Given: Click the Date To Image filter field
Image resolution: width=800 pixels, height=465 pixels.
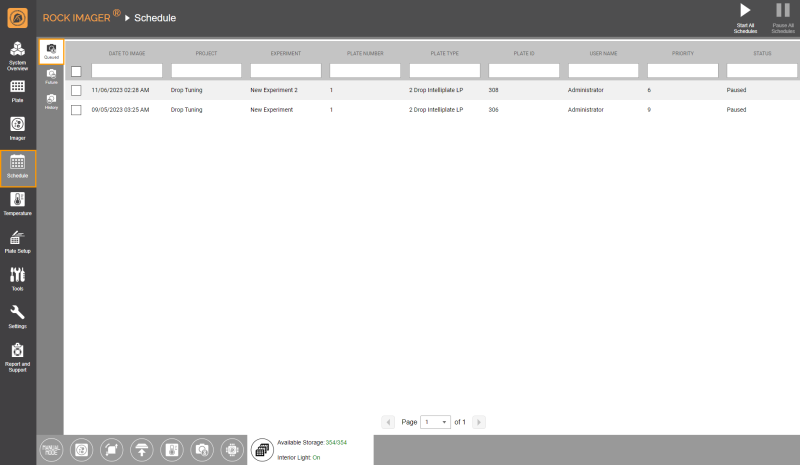Looking at the screenshot, I should (127, 70).
